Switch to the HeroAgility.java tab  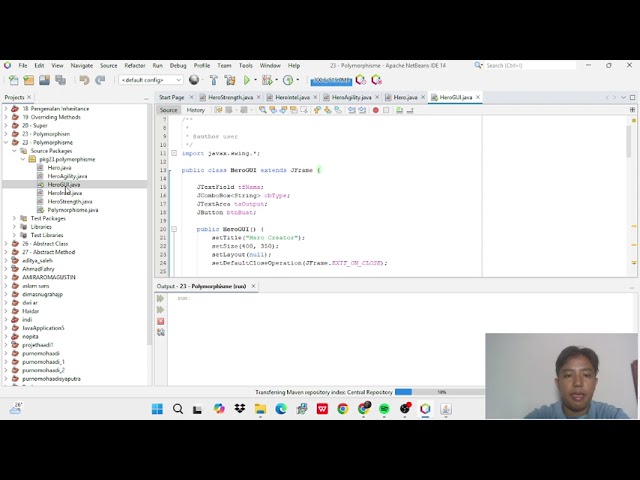point(351,97)
